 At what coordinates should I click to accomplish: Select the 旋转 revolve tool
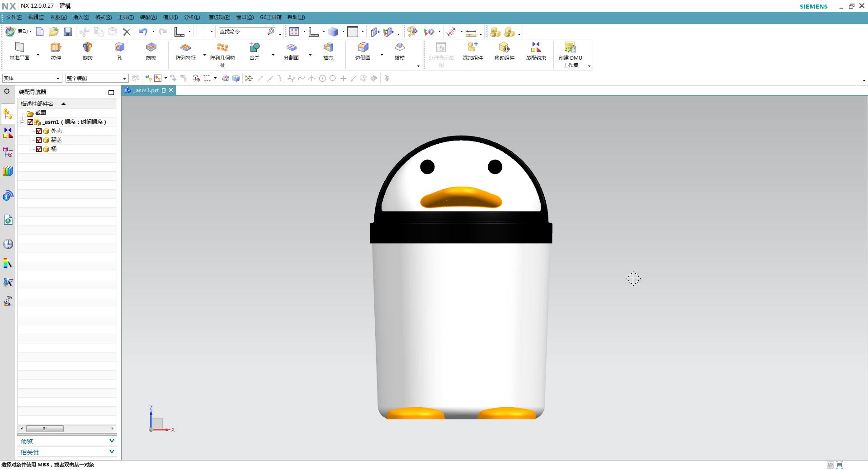[88, 52]
